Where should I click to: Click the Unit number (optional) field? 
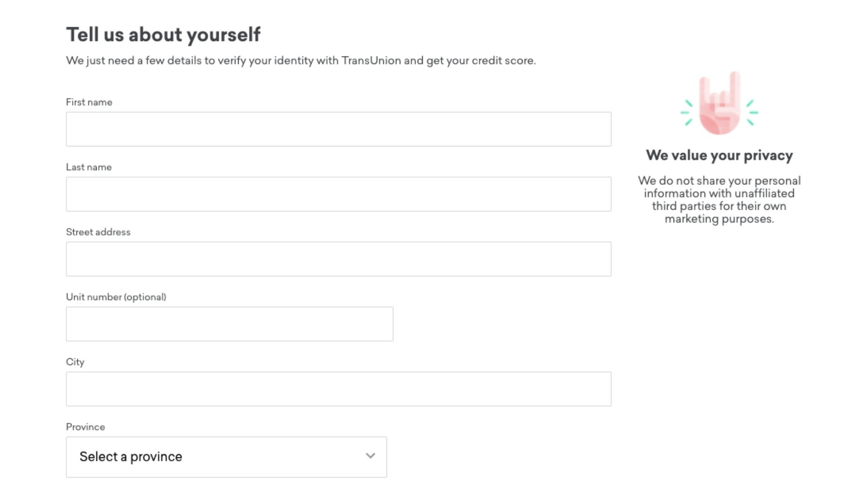(x=230, y=324)
